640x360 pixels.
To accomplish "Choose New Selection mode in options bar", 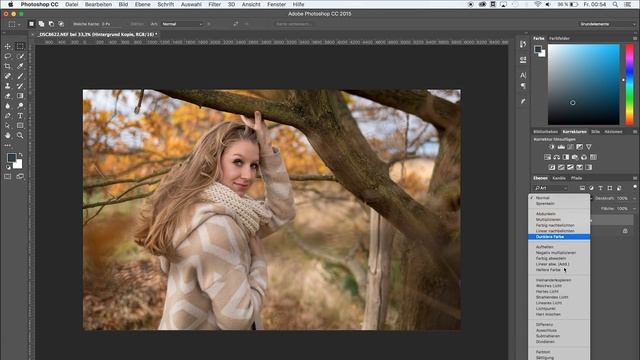I will coord(31,24).
